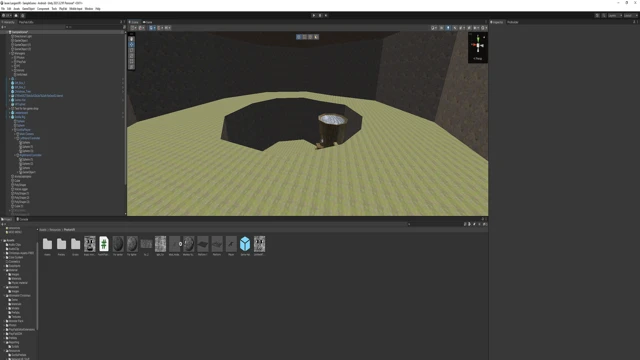
Task: Select the Scale tool in Scene overlay
Action: [131, 56]
